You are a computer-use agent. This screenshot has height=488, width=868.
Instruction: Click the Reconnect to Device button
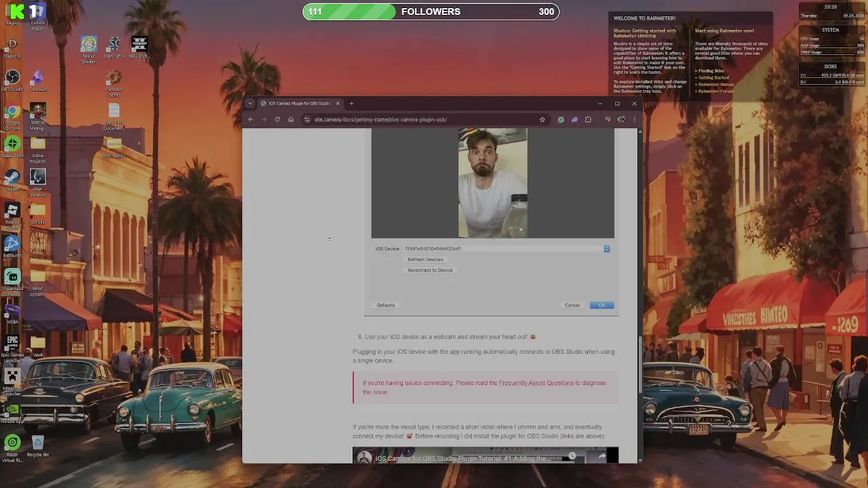(x=430, y=270)
